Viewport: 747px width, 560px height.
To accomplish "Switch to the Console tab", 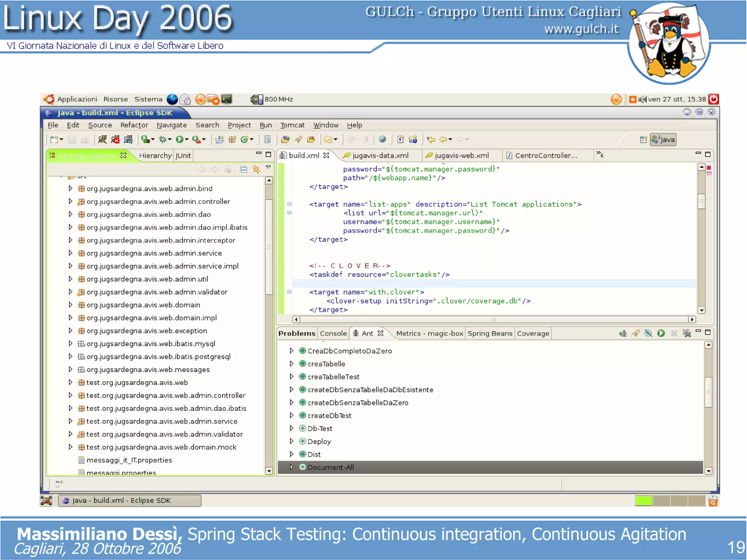I will (333, 333).
